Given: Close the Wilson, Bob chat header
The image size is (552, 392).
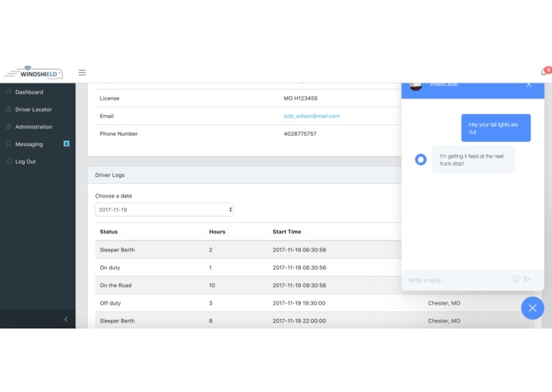Looking at the screenshot, I should [528, 84].
